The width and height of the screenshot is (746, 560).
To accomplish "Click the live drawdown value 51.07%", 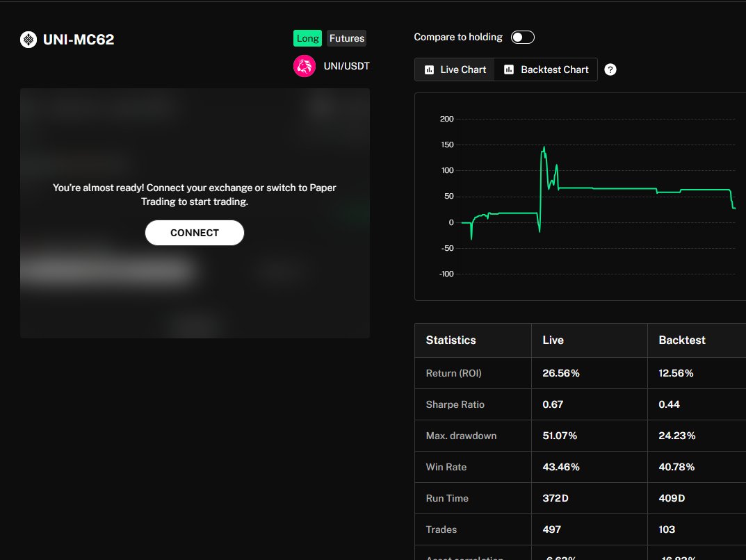I will tap(560, 436).
